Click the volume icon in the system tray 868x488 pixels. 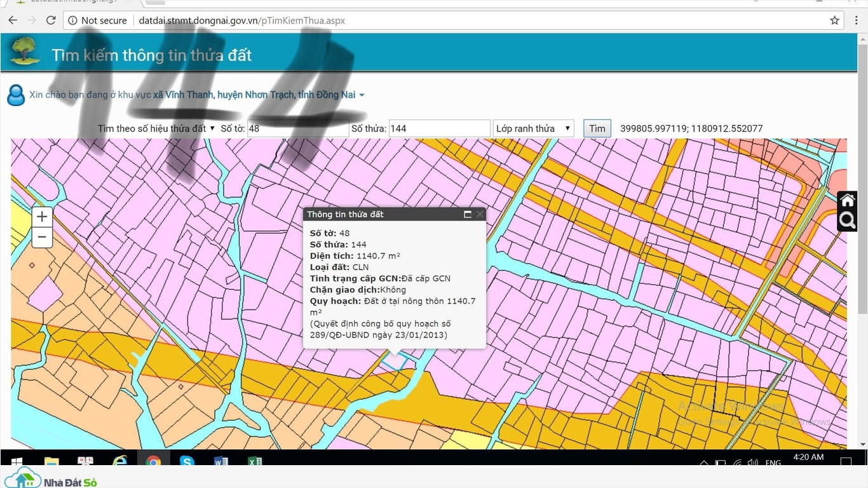[x=753, y=463]
